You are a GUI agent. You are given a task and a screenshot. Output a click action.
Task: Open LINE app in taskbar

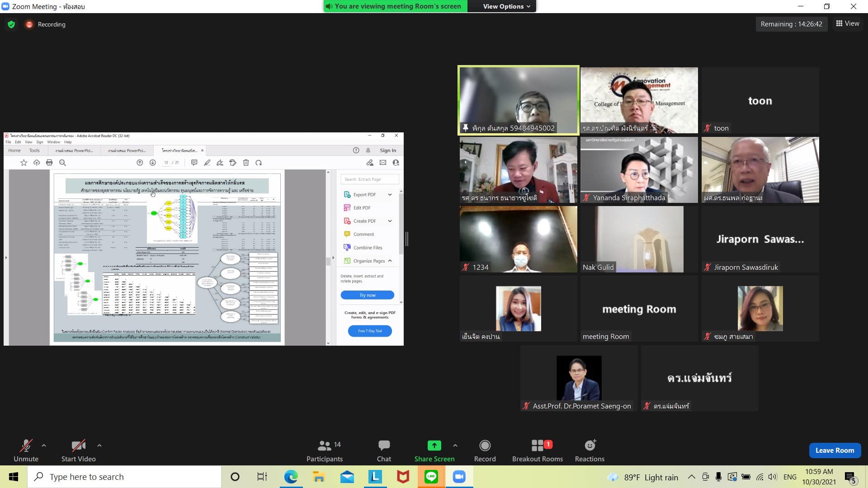pos(431,477)
